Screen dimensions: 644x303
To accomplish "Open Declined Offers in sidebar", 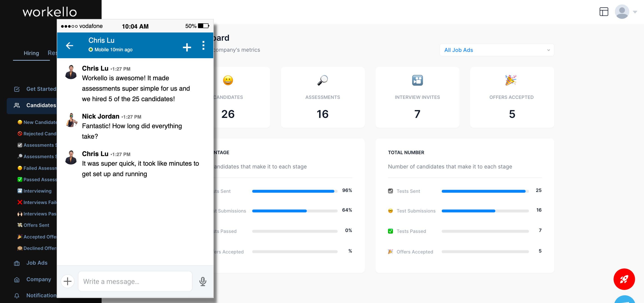I will click(x=37, y=248).
